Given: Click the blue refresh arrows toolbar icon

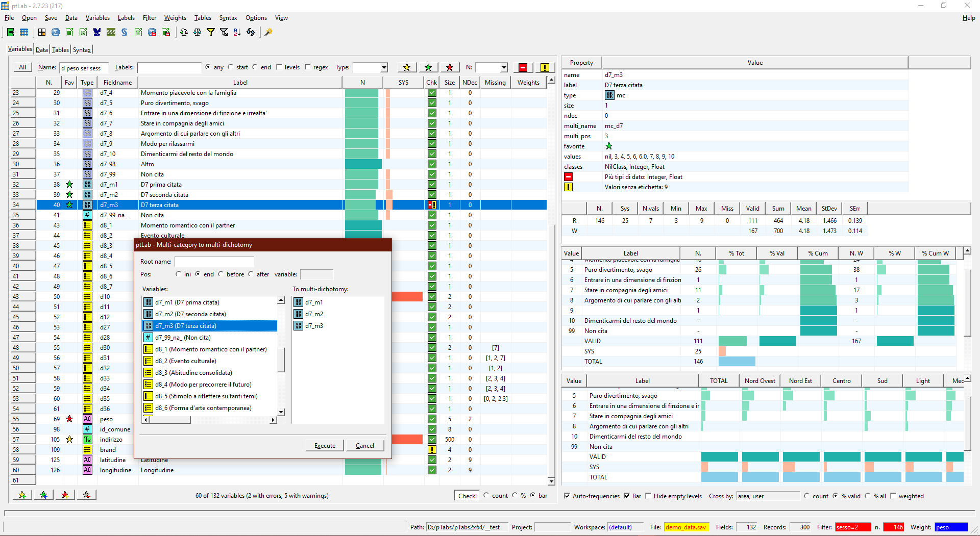Looking at the screenshot, I should [251, 32].
